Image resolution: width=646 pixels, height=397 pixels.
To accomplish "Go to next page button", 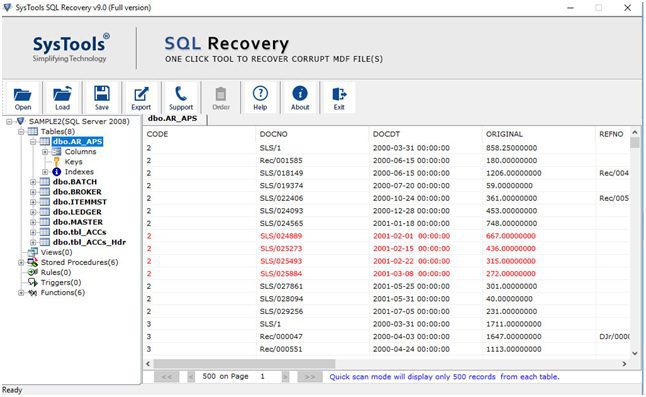I will (286, 376).
